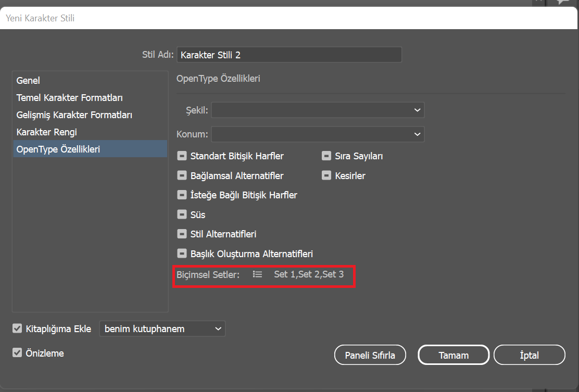The width and height of the screenshot is (579, 392).
Task: Toggle İsteğe Bağlı Bitişik Harfler checkbox
Action: click(x=182, y=195)
